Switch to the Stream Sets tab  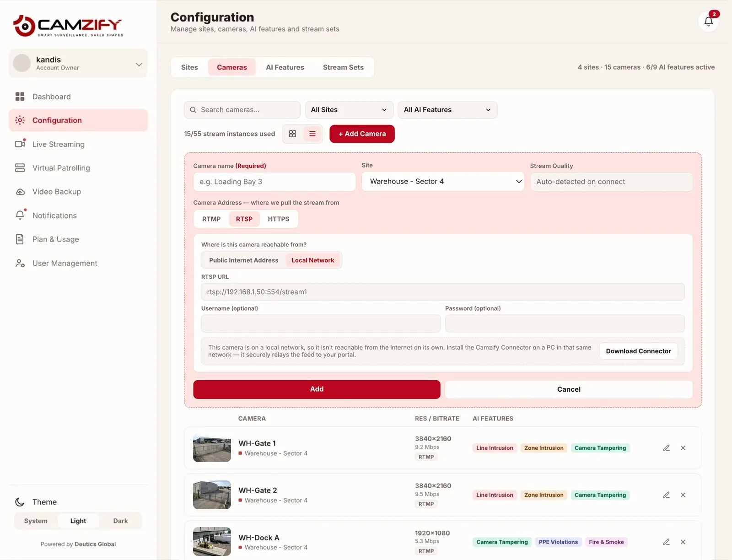pos(343,67)
